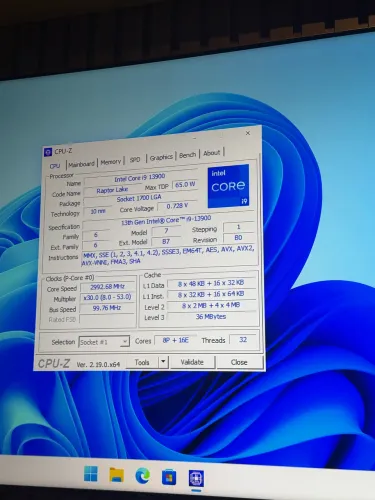The image size is (375, 500).
Task: Click the CPU-Z version text
Action: point(98,364)
